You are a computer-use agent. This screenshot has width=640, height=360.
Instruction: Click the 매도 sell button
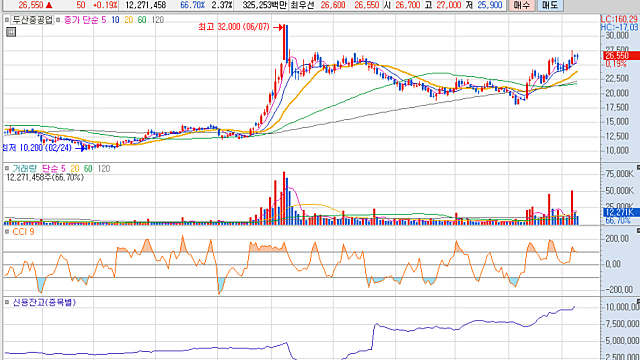coord(550,5)
